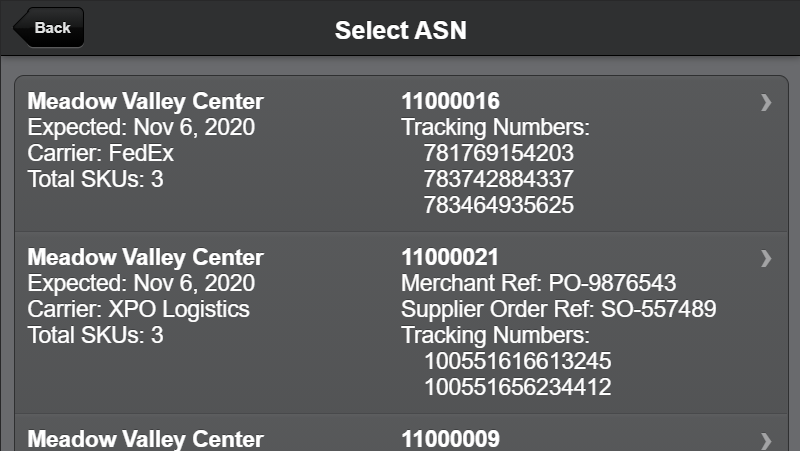Click the Select ASN header title
This screenshot has height=451, width=800.
coord(400,30)
